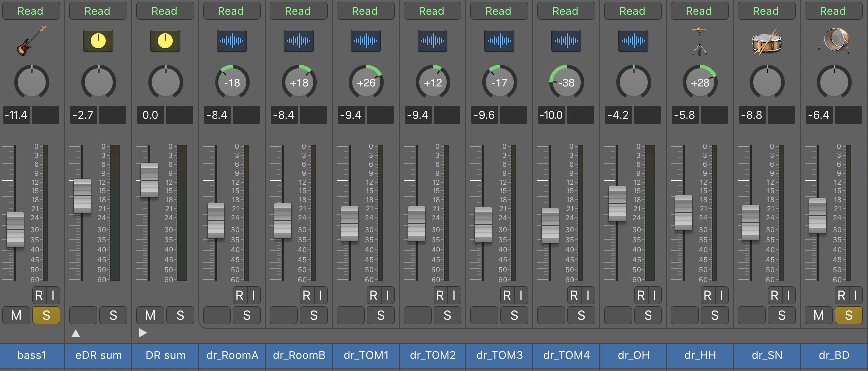Click the yellow knob icon on eDR sum

[98, 41]
